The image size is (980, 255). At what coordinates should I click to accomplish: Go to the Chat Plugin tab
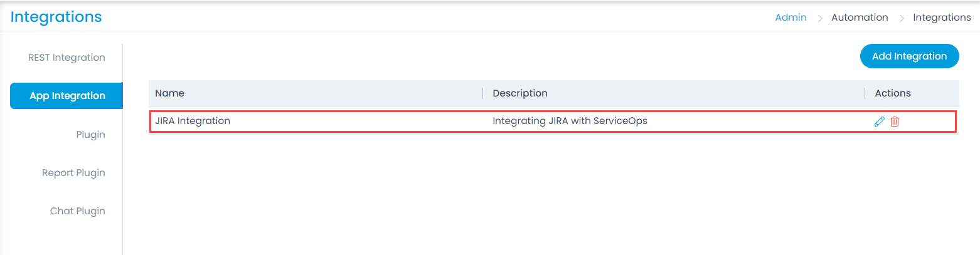[78, 211]
